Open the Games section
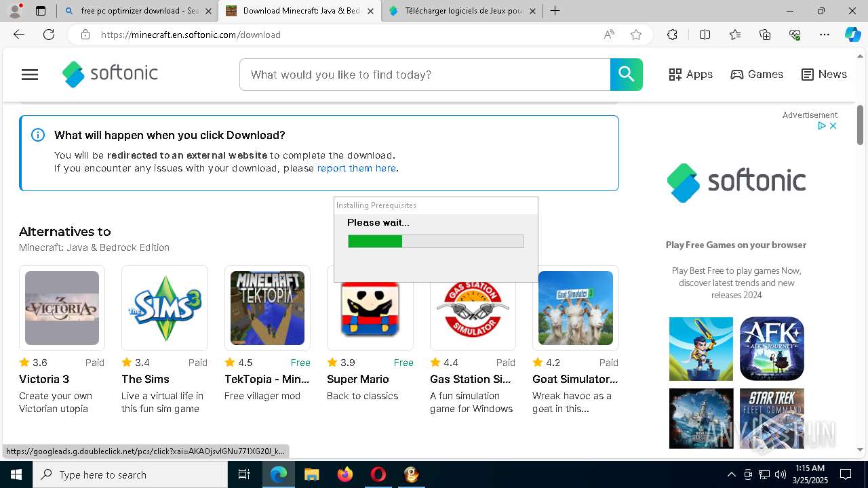Viewport: 868px width, 488px height. [757, 75]
